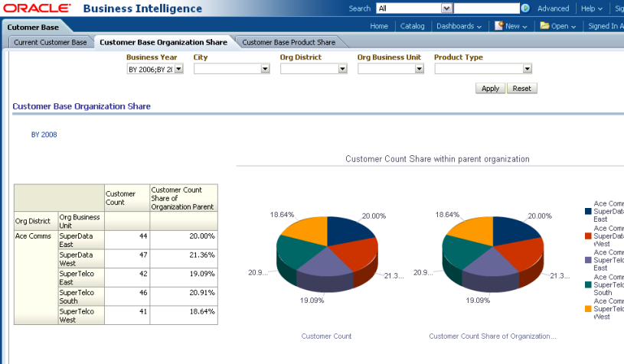Click the BY 2008 link
Screen dimensions: 624x364
(x=44, y=135)
